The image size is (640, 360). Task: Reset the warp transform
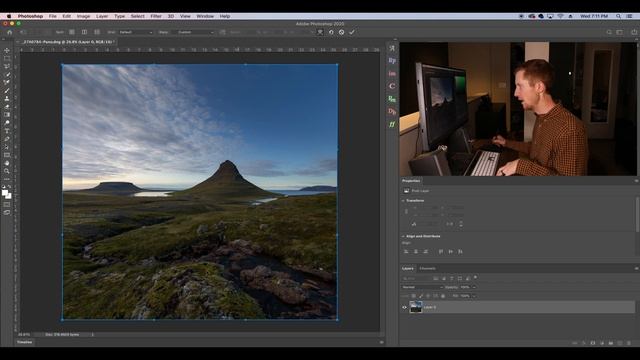point(331,32)
